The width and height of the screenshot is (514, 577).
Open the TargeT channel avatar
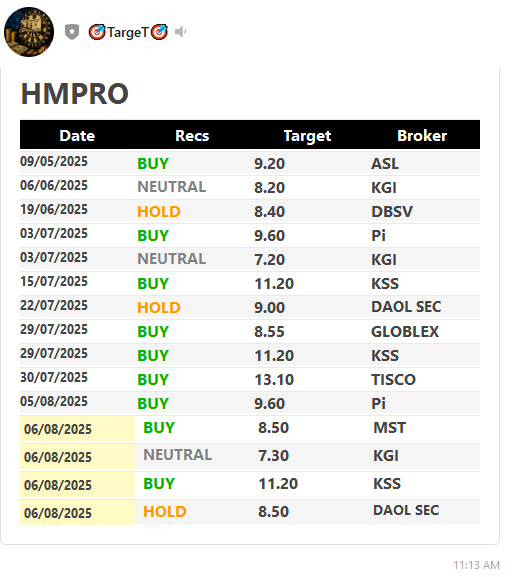(29, 32)
